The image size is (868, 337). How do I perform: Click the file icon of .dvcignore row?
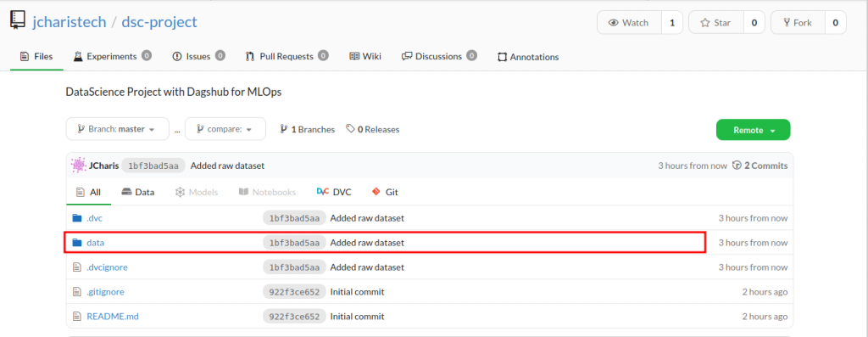[77, 267]
